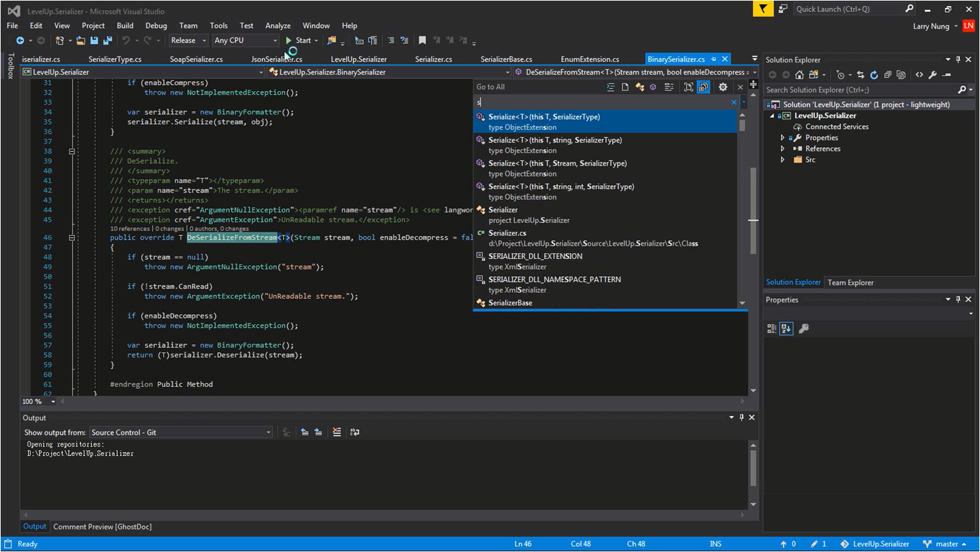
Task: Toggle Show All Files in Solution Explorer
Action: (901, 75)
